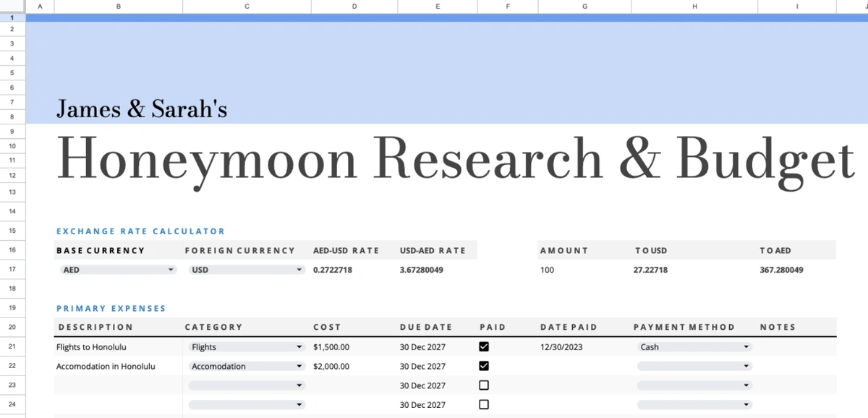Open the AED base currency dropdown
Image resolution: width=868 pixels, height=418 pixels.
(x=171, y=269)
